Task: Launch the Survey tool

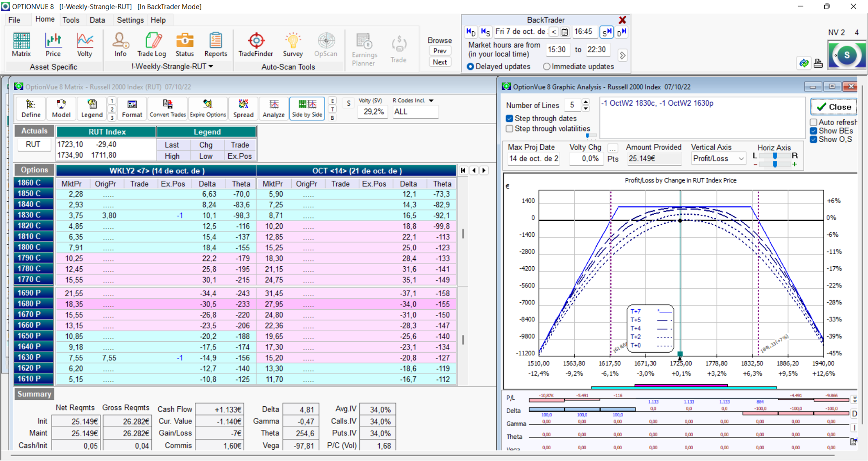Action: pyautogui.click(x=293, y=45)
